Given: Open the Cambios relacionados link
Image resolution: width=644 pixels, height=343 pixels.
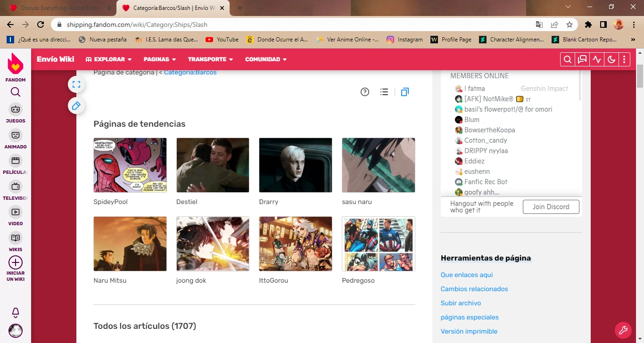Looking at the screenshot, I should [474, 288].
